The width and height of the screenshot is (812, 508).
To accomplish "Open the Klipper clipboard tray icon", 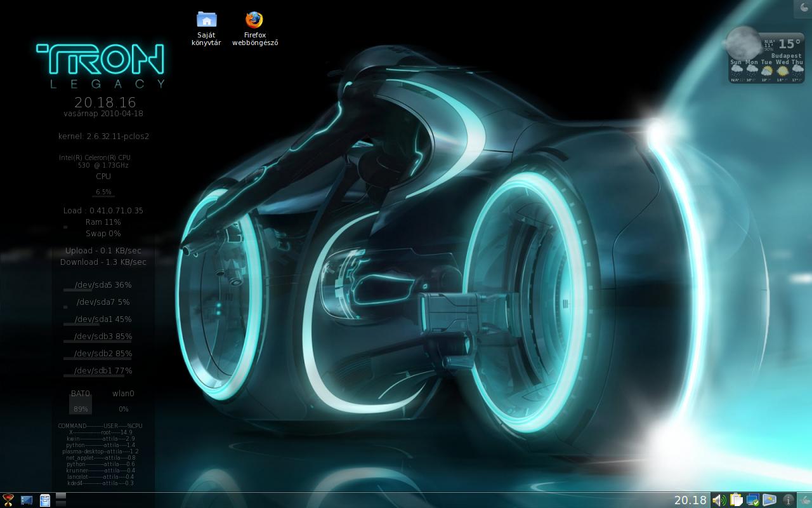I will [736, 500].
